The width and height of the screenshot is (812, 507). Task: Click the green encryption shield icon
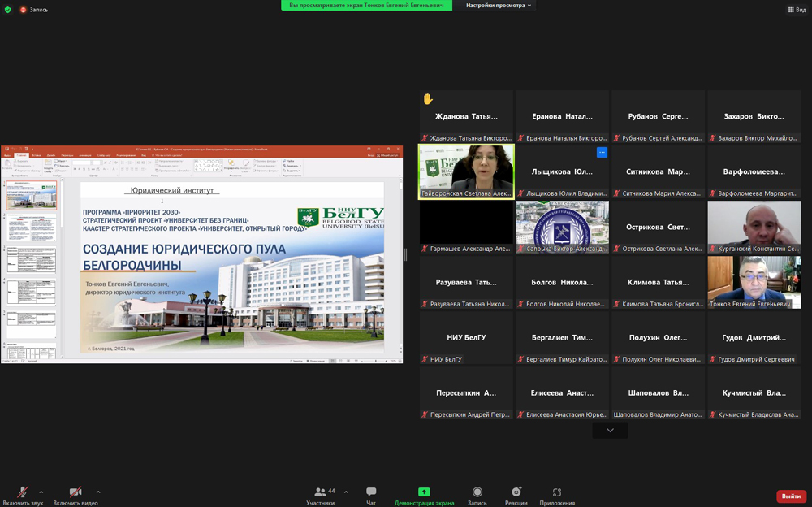(8, 10)
